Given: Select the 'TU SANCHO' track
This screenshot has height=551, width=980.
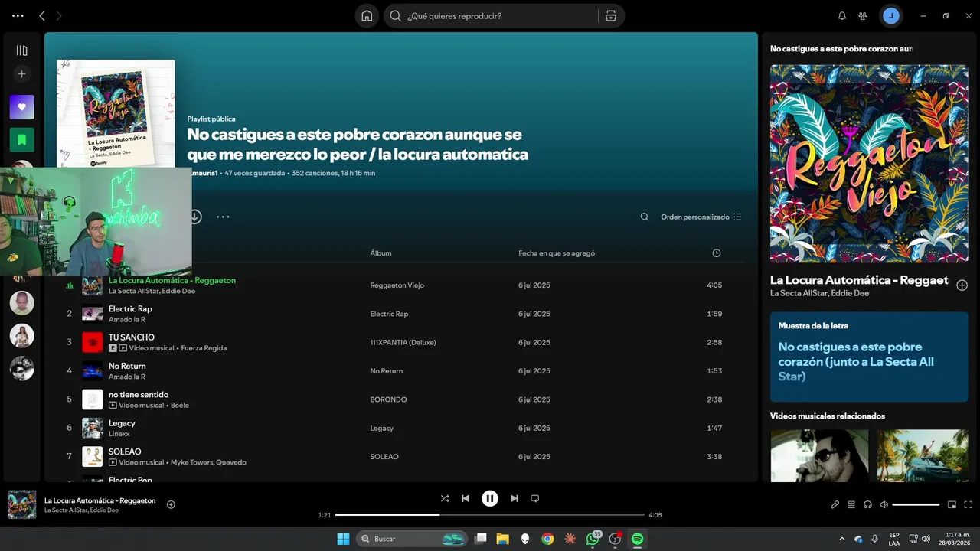Looking at the screenshot, I should coord(132,337).
